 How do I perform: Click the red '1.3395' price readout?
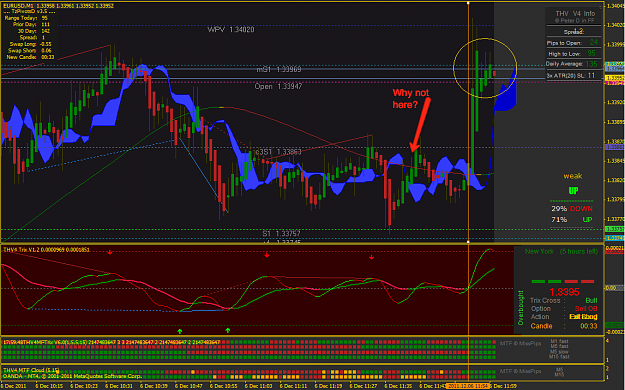coord(564,292)
